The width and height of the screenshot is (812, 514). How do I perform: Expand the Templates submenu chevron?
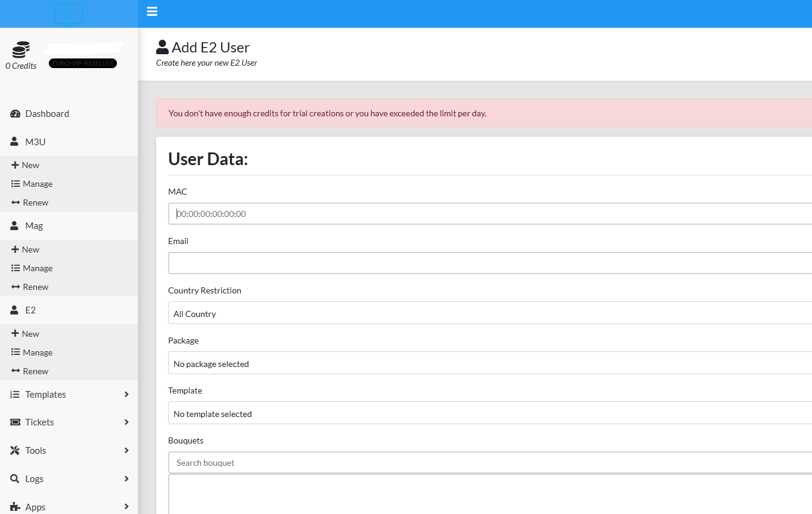pyautogui.click(x=126, y=395)
